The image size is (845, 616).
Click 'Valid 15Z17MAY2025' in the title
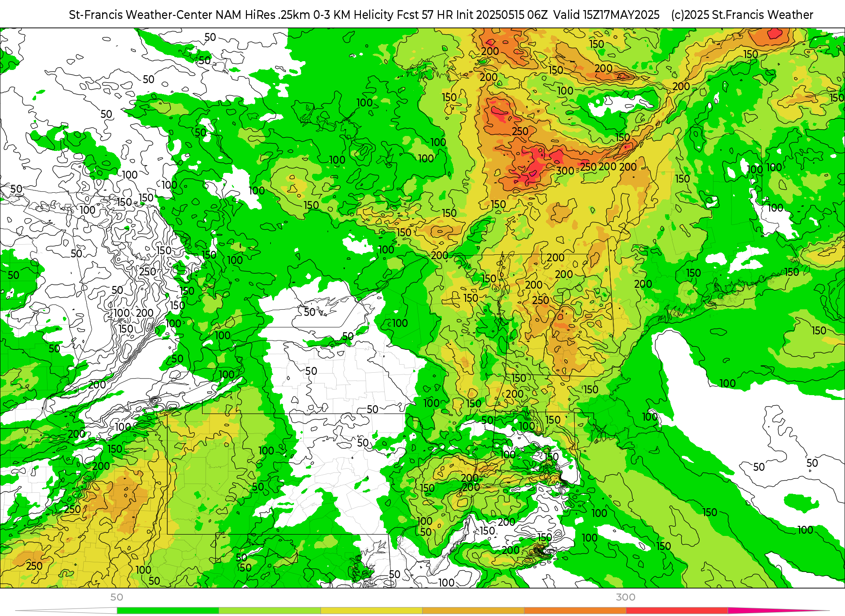(606, 15)
